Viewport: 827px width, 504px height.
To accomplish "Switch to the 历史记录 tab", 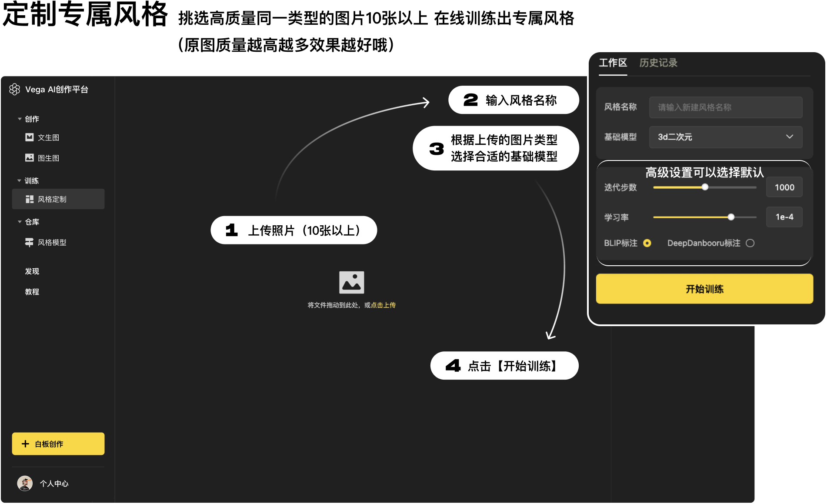I will click(658, 63).
